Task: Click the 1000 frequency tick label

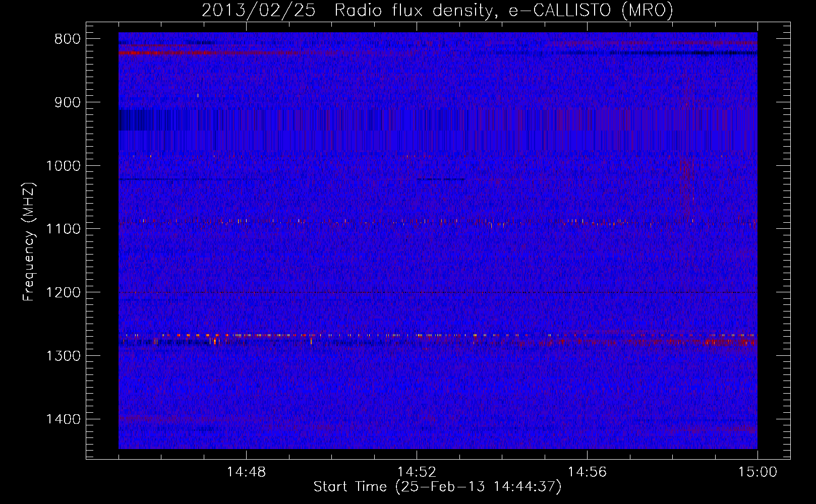Action: (x=63, y=166)
